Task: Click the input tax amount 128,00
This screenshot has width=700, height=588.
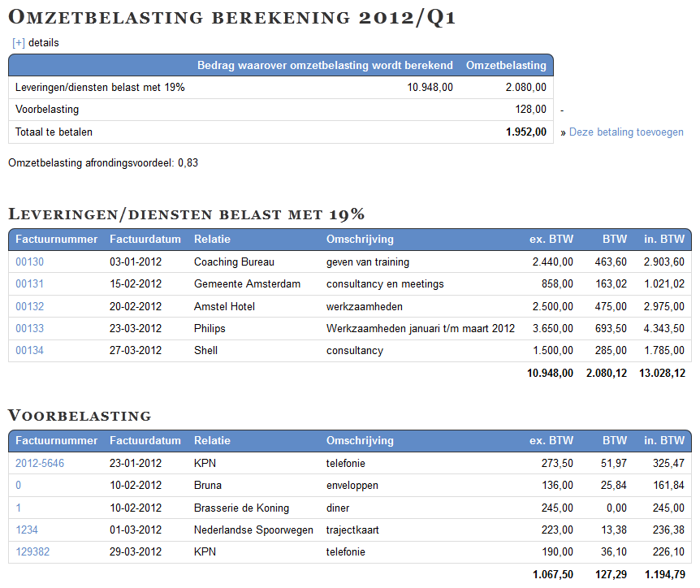Action: click(531, 110)
